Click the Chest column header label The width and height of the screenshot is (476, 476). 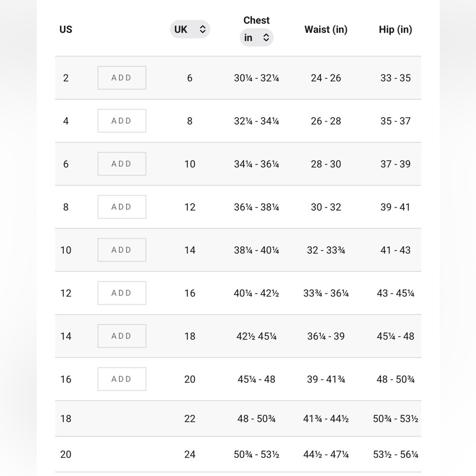pos(257,20)
